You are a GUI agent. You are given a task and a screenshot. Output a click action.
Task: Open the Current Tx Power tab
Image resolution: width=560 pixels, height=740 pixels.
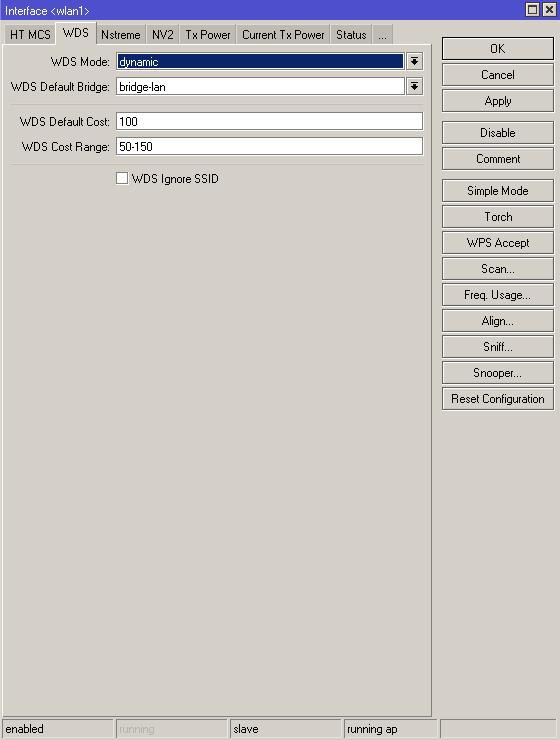[x=283, y=35]
